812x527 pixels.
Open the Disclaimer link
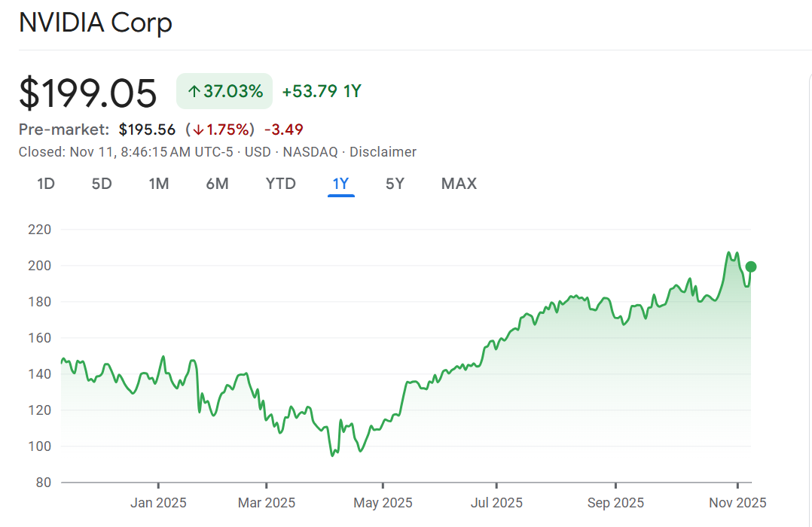[x=383, y=152]
